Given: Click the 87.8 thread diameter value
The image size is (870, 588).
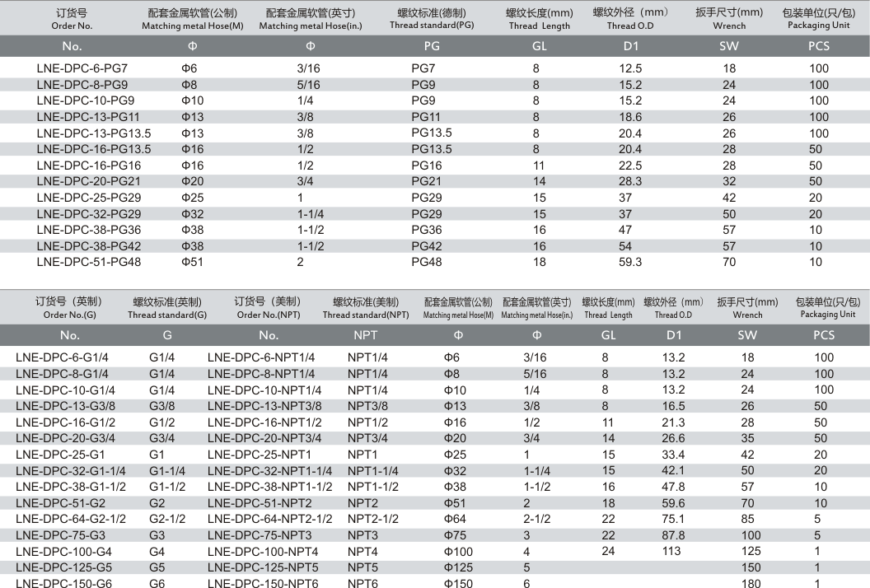Looking at the screenshot, I should click(x=673, y=535).
